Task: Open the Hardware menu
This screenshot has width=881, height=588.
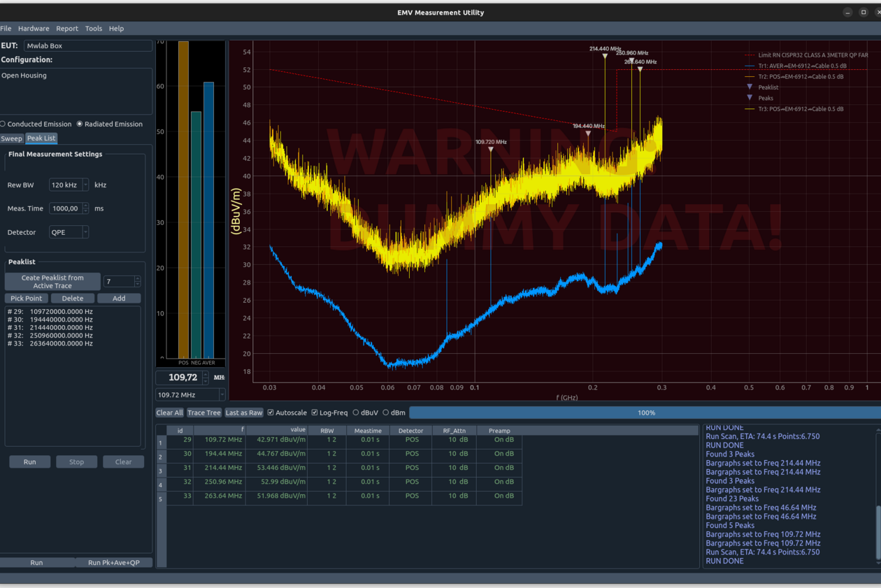Action: (x=34, y=29)
